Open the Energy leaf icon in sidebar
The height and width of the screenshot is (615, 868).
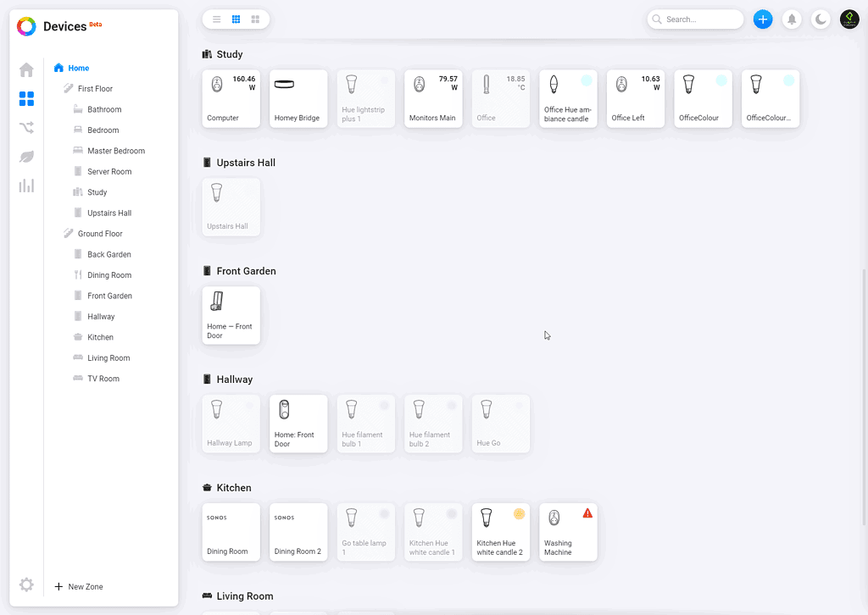[x=26, y=157]
